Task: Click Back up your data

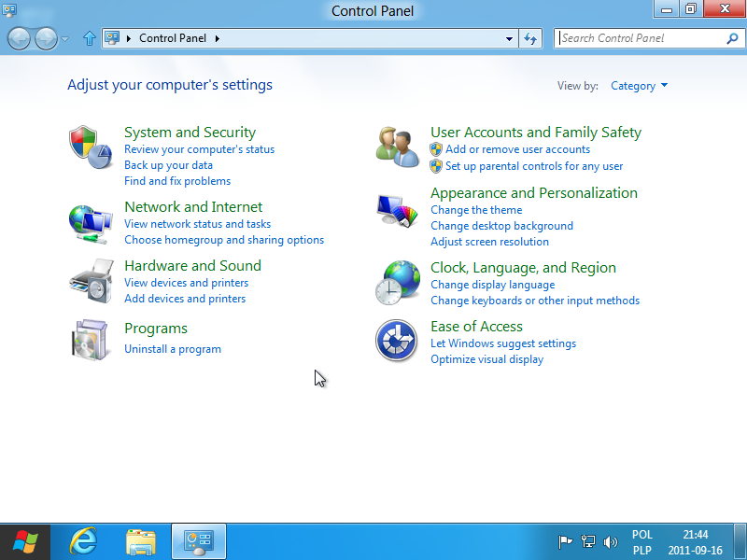Action: [x=169, y=165]
